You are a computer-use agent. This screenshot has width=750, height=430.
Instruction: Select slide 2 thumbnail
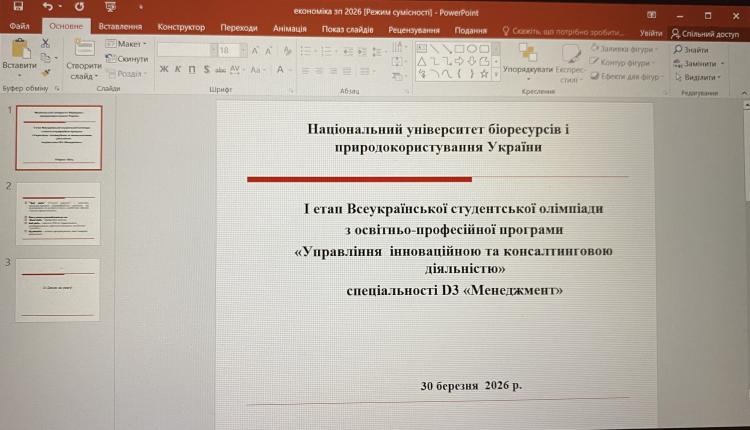58,214
